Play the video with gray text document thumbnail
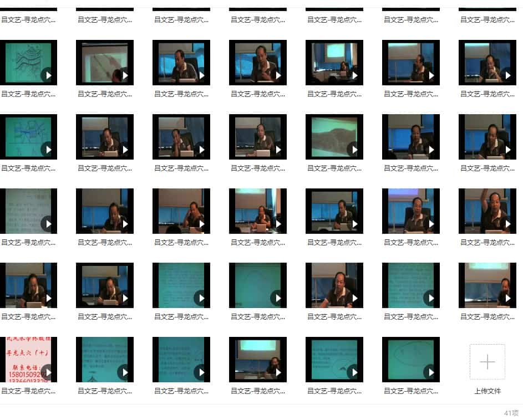Image resolution: width=523 pixels, height=420 pixels. [x=28, y=211]
